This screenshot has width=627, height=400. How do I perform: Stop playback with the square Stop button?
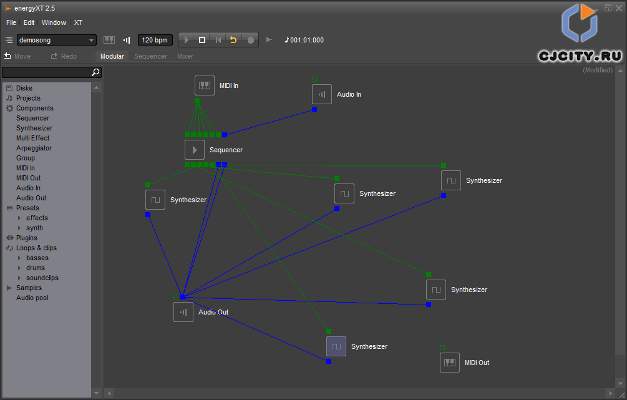202,40
